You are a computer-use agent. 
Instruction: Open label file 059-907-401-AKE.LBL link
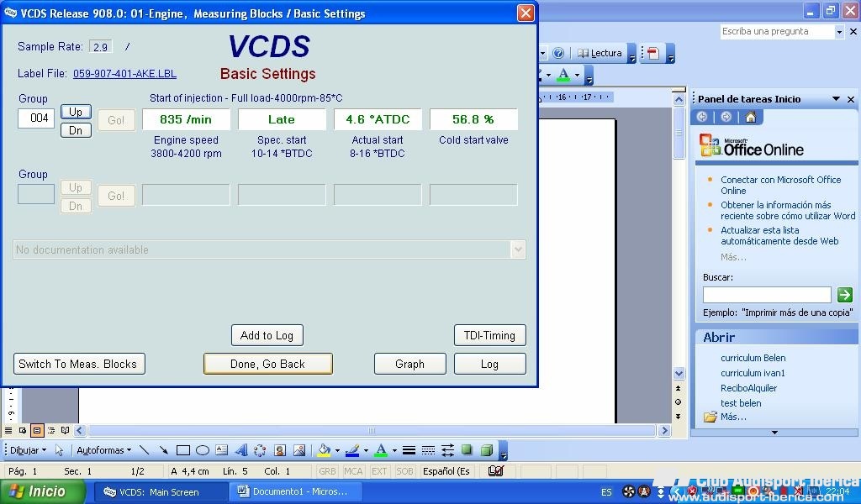click(x=124, y=73)
